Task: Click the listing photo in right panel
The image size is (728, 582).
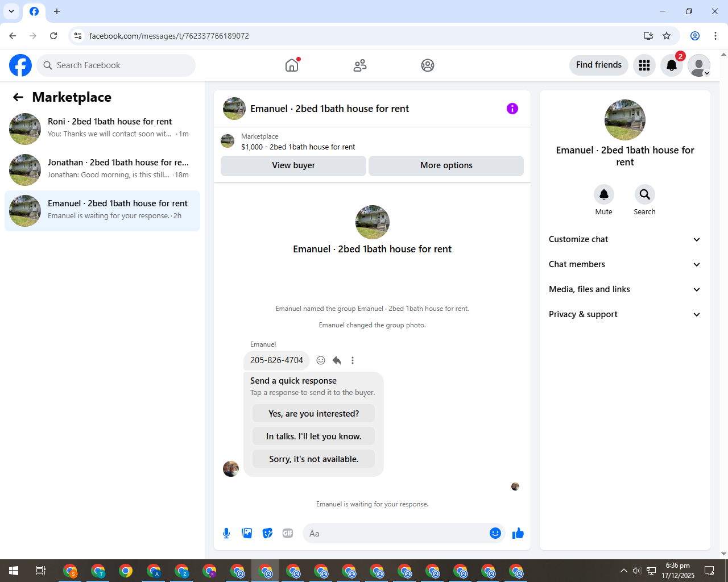Action: 625,120
